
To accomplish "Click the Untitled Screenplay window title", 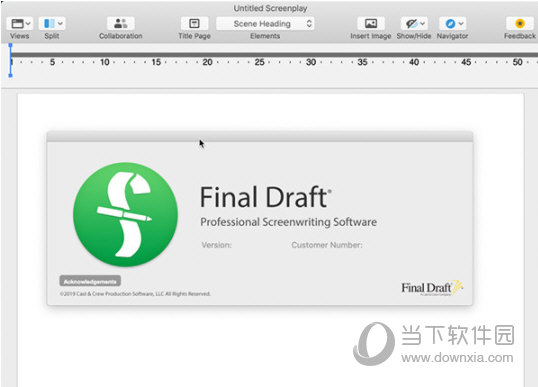I will [x=270, y=8].
